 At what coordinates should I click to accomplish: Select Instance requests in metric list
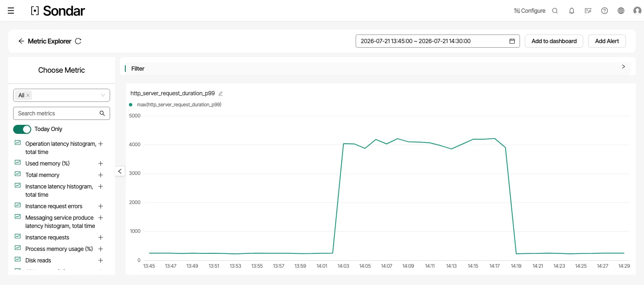coord(47,237)
